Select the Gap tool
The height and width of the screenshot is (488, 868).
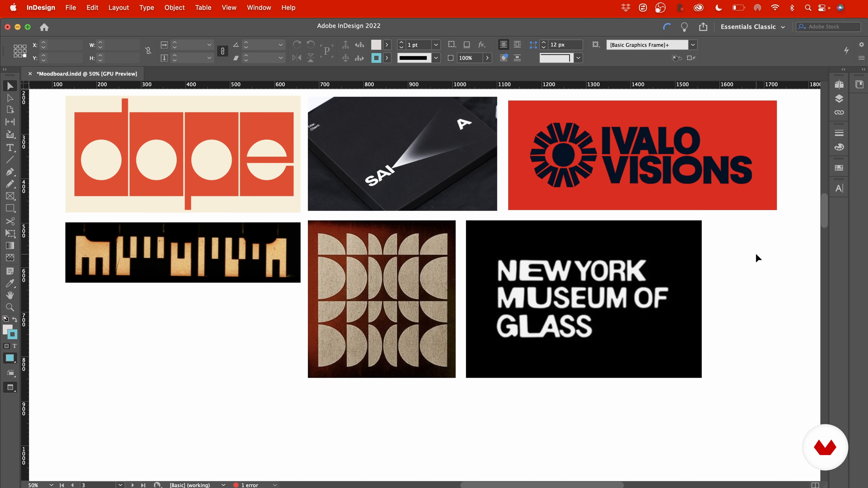tap(10, 122)
